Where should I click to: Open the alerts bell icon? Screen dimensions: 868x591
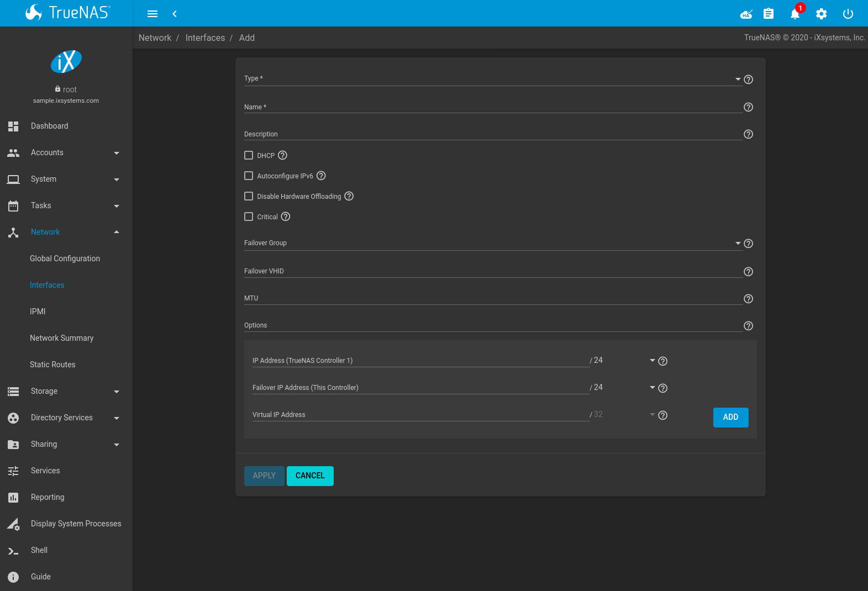point(795,14)
